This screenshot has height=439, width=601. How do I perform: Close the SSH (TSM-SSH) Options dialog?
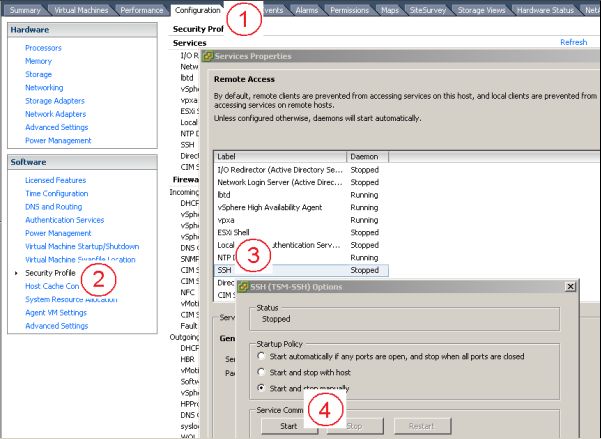click(x=570, y=286)
